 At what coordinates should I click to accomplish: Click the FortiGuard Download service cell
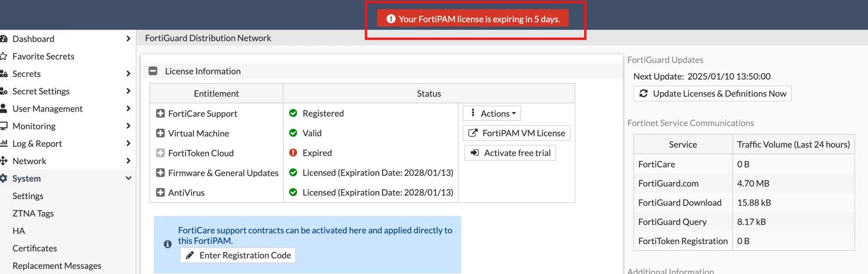click(x=683, y=203)
